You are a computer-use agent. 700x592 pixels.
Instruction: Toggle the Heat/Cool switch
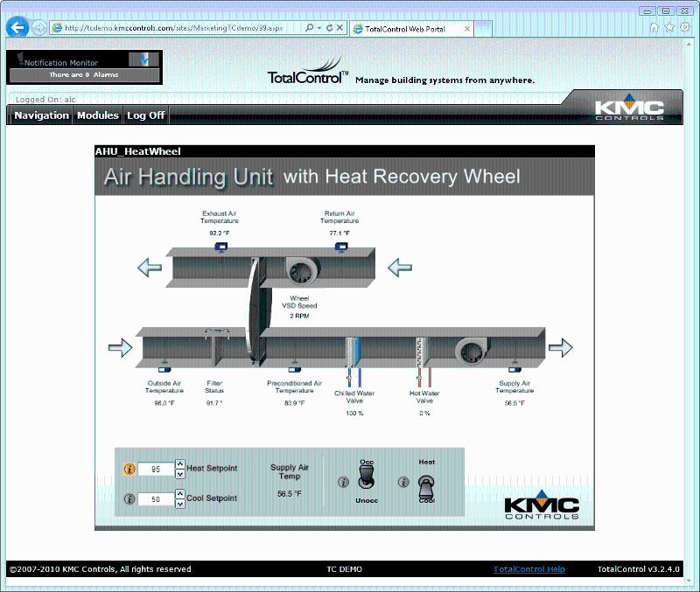tap(426, 488)
